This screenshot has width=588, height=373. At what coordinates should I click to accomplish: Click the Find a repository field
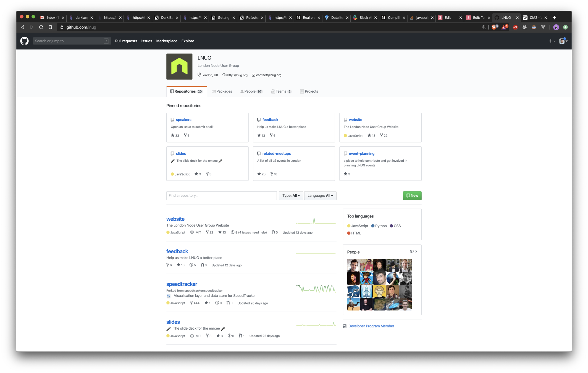click(221, 196)
